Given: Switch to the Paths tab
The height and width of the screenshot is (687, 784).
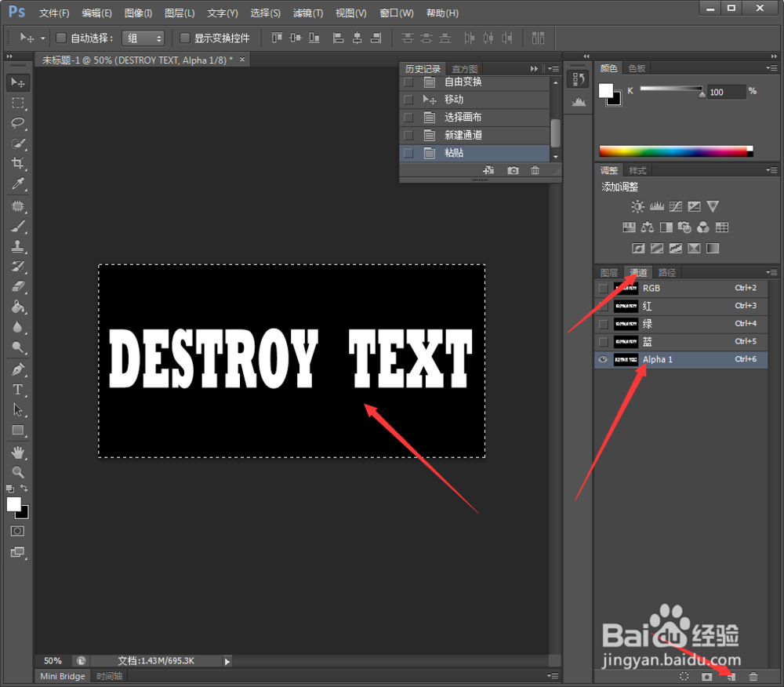Looking at the screenshot, I should click(x=667, y=272).
